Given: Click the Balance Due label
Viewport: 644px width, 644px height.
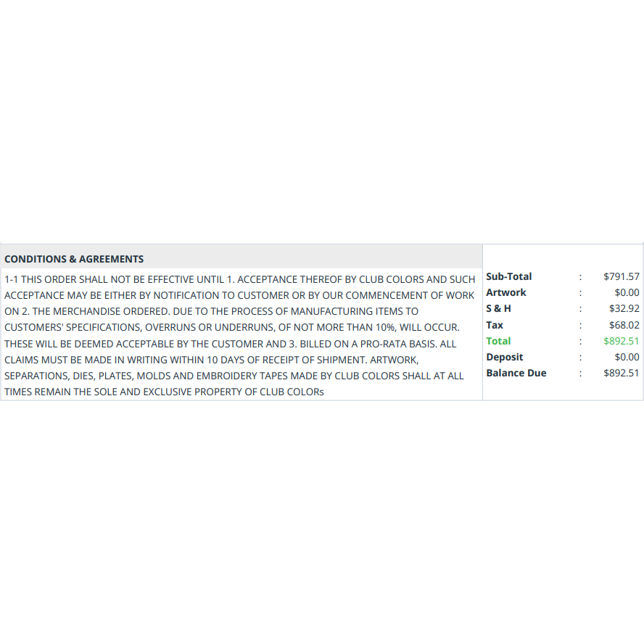Looking at the screenshot, I should tap(516, 373).
